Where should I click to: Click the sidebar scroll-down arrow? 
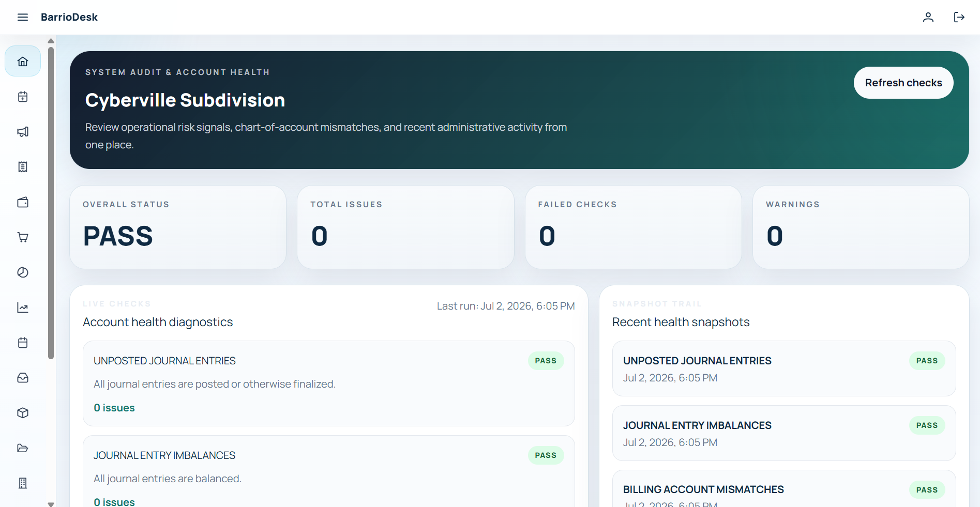click(51, 504)
